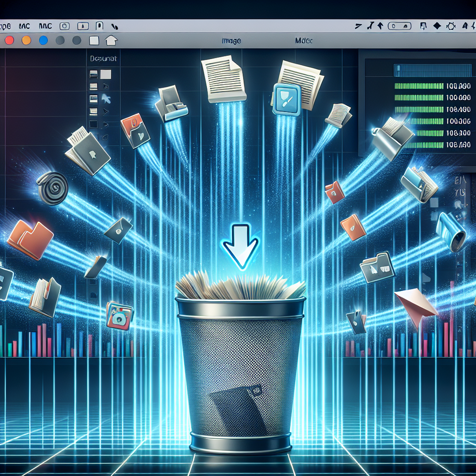Click the home icon in the toolbar

tap(111, 40)
